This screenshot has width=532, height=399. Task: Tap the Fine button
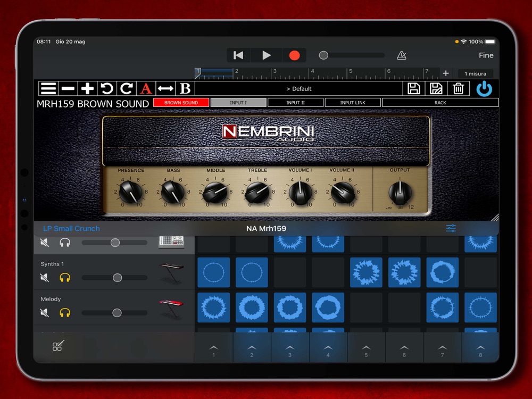click(486, 55)
